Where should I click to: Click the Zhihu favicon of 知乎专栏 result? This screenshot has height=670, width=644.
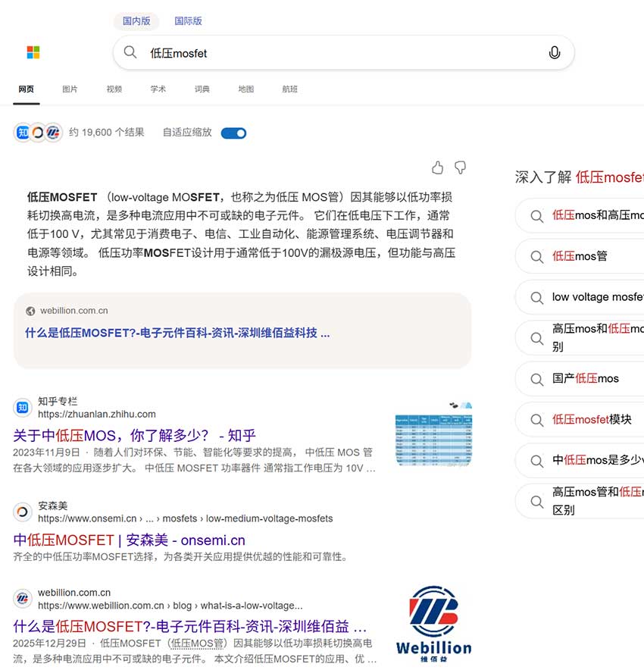pyautogui.click(x=22, y=408)
